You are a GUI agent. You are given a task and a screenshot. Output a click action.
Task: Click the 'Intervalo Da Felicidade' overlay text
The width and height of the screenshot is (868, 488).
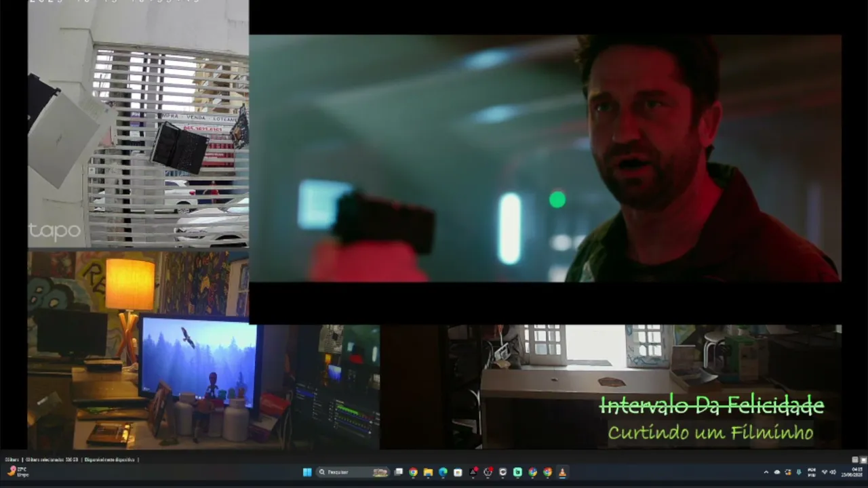tap(712, 406)
